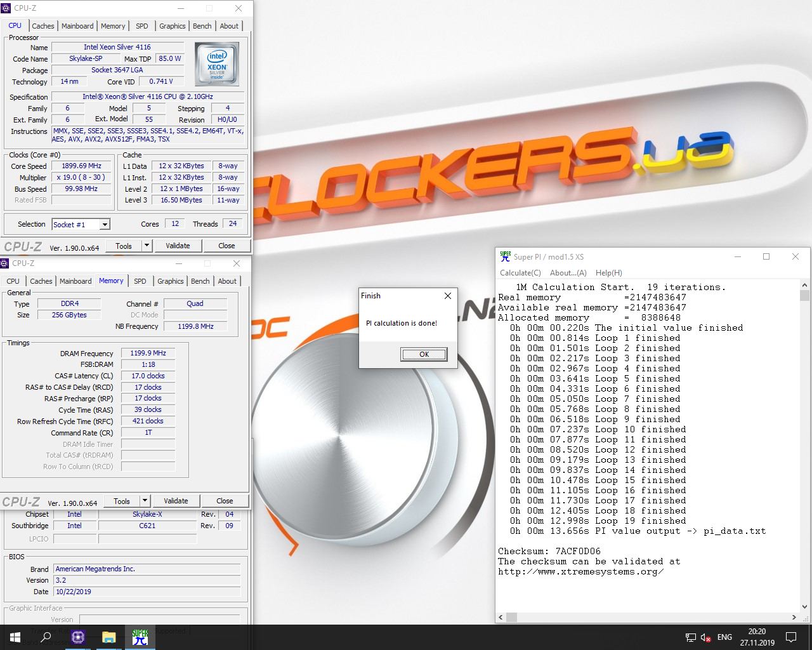Viewport: 812px width, 650px height.
Task: Click the Intel Xeon Silver processor logo
Action: click(x=217, y=64)
